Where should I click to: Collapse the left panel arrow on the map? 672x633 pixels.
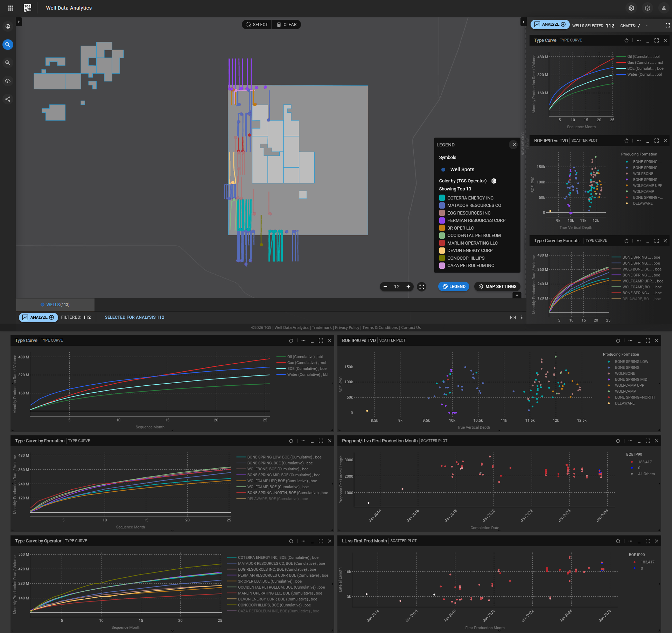[x=19, y=22]
